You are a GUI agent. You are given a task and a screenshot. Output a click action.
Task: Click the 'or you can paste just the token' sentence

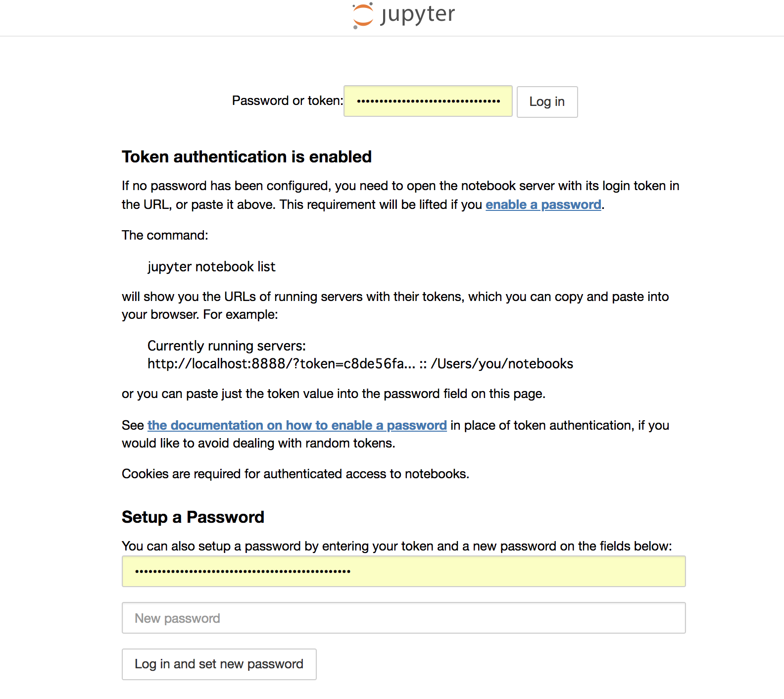coord(333,394)
